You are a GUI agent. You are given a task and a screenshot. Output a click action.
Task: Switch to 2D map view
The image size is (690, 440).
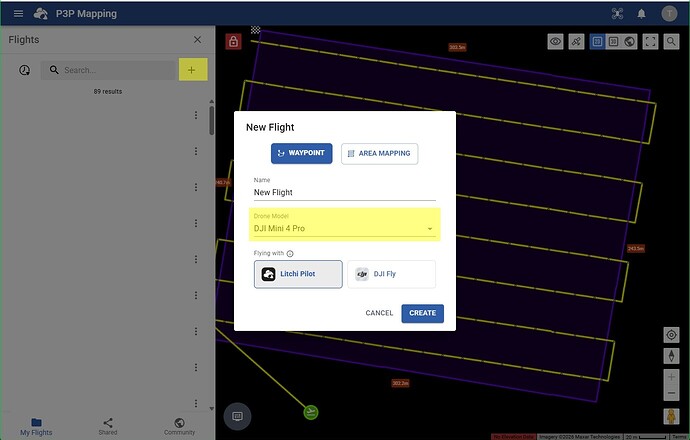point(597,42)
